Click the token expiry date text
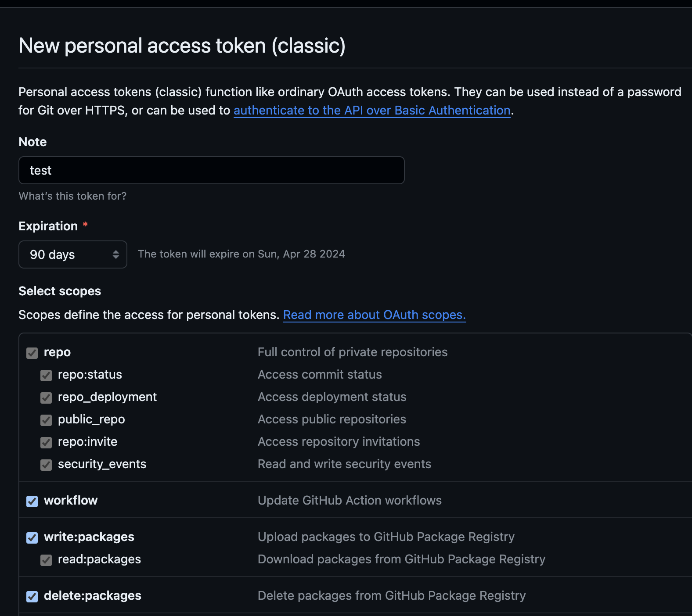 click(x=241, y=254)
